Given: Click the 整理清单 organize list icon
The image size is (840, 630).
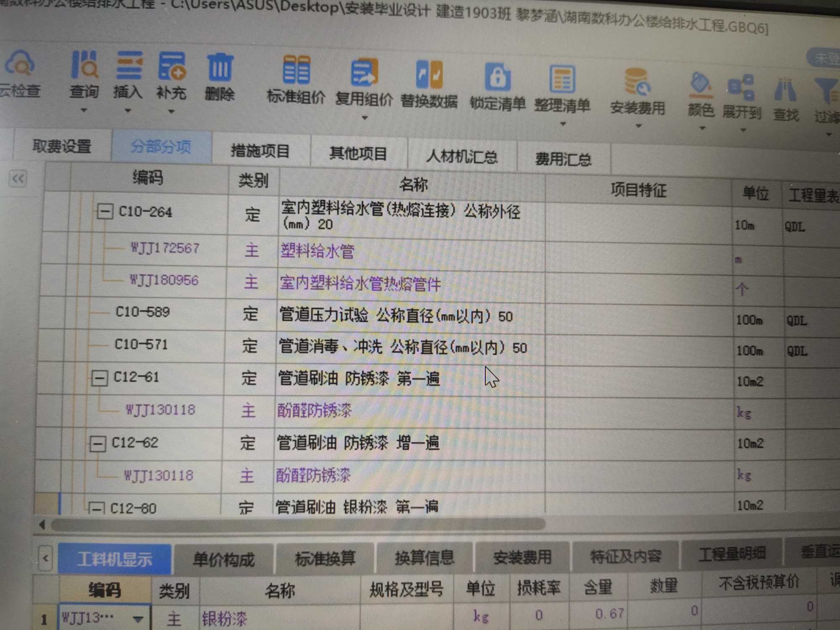Looking at the screenshot, I should [x=562, y=79].
